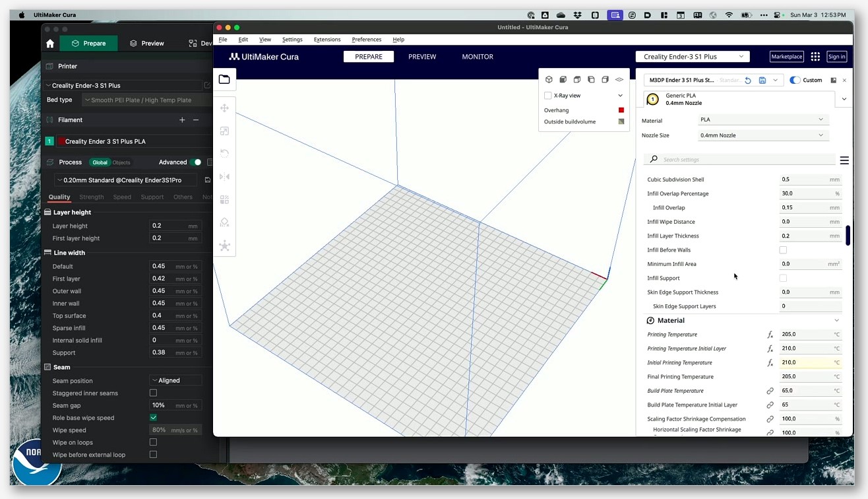Click the Marketplace button
868x499 pixels.
pyautogui.click(x=787, y=57)
